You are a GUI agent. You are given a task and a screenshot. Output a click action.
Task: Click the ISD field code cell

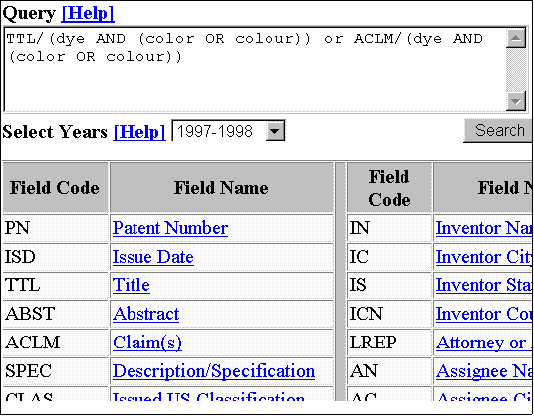tap(56, 257)
